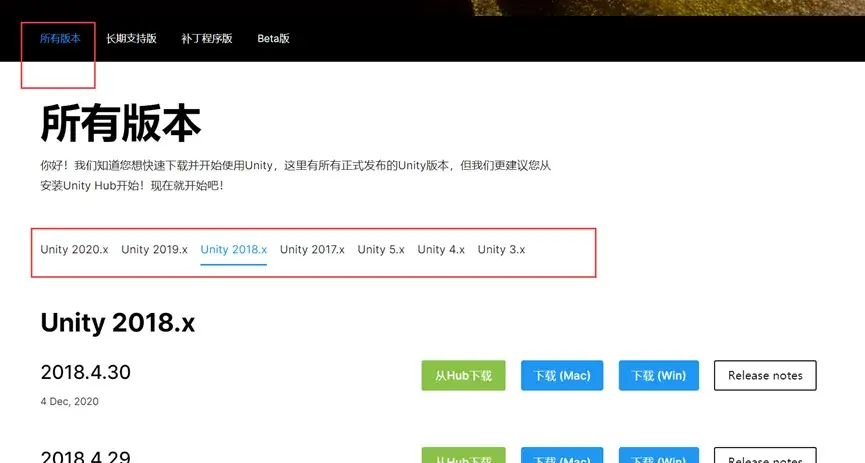
Task: Click the 2018.4.30 version title
Action: pos(86,372)
